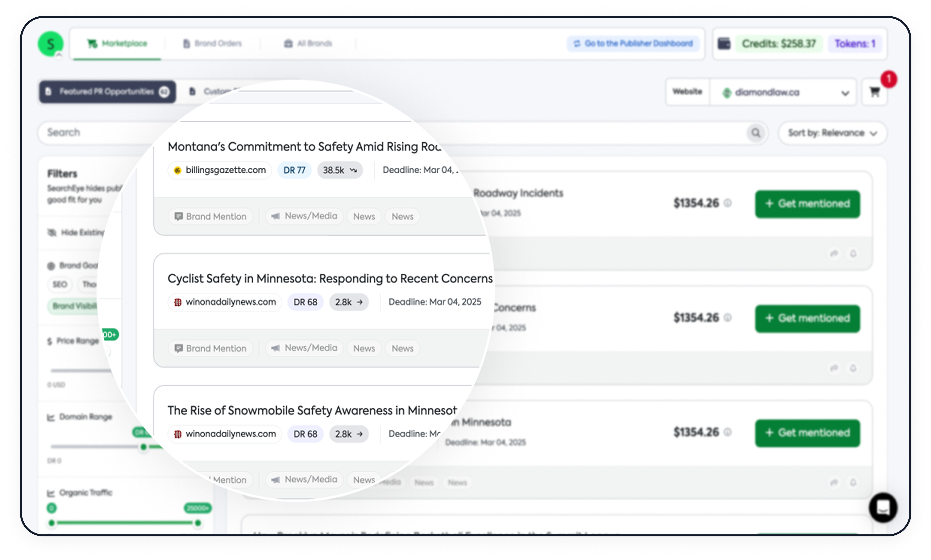
Task: Click DR 68 badge on Cyclist Safety card
Action: 305,302
